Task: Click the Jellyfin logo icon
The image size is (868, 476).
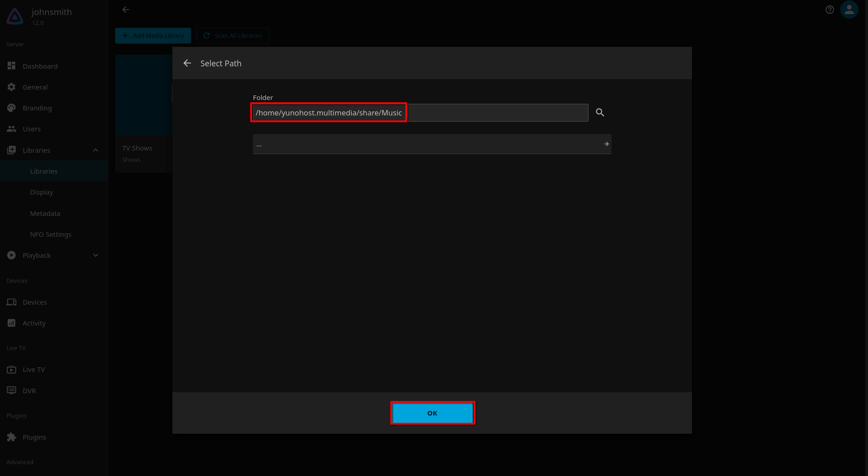Action: pyautogui.click(x=15, y=16)
